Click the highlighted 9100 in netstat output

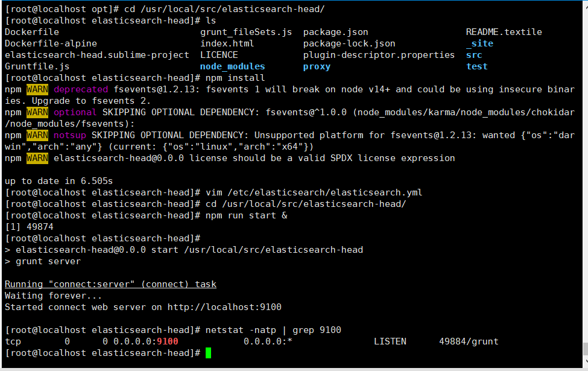(x=167, y=341)
